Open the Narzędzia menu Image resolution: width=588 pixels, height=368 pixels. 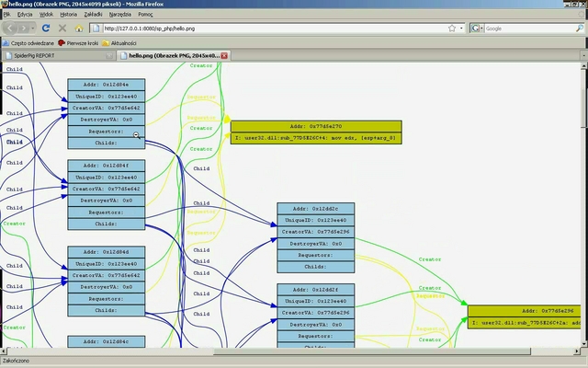click(x=120, y=15)
